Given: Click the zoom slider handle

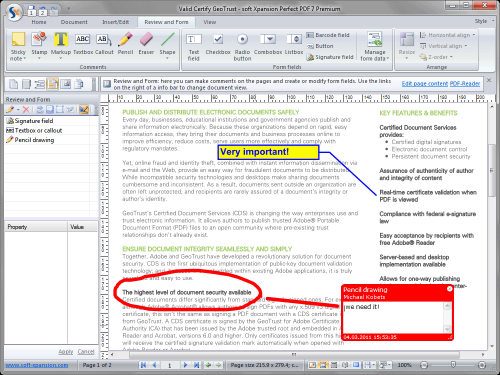Looking at the screenshot, I should tap(453, 365).
